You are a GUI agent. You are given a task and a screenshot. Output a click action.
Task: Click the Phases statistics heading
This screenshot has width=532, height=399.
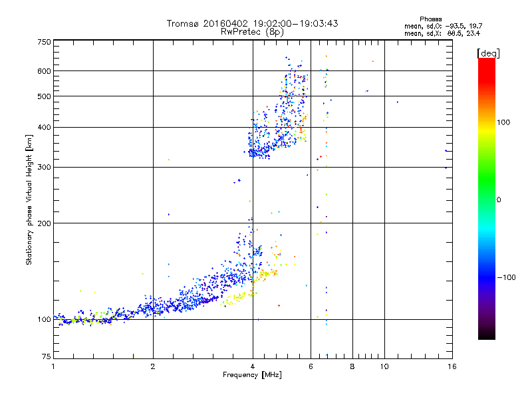coord(430,19)
